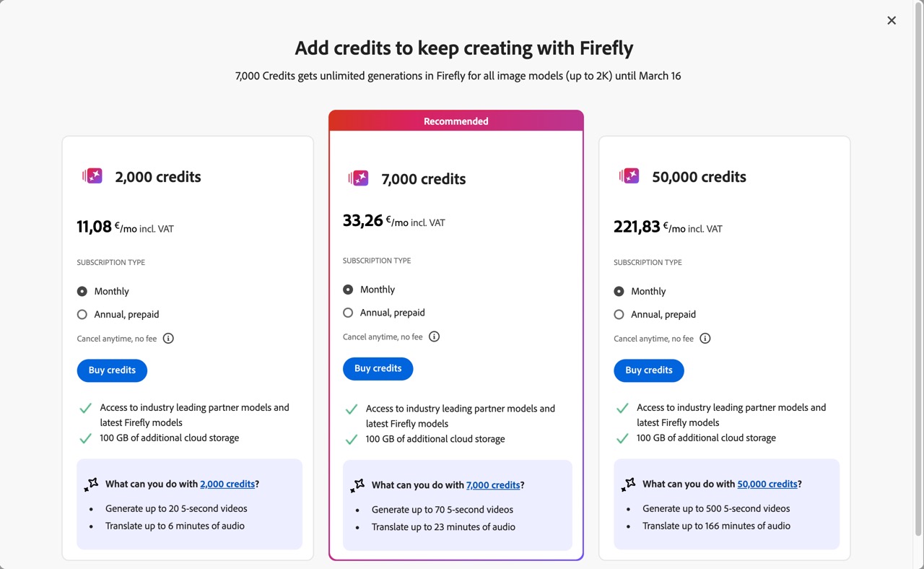Open the 7,000 credits link
Image resolution: width=924 pixels, height=569 pixels.
click(493, 485)
